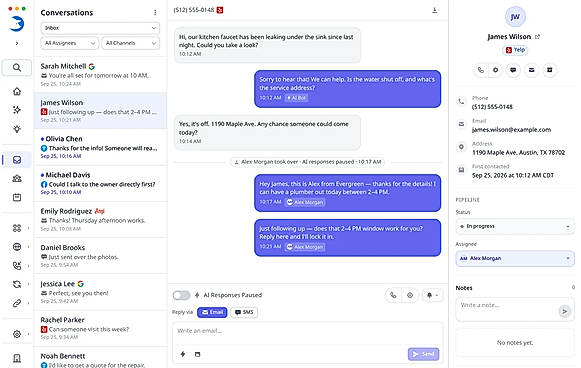Open the globe icon in sidebar
This screenshot has width=581, height=368.
17,247
